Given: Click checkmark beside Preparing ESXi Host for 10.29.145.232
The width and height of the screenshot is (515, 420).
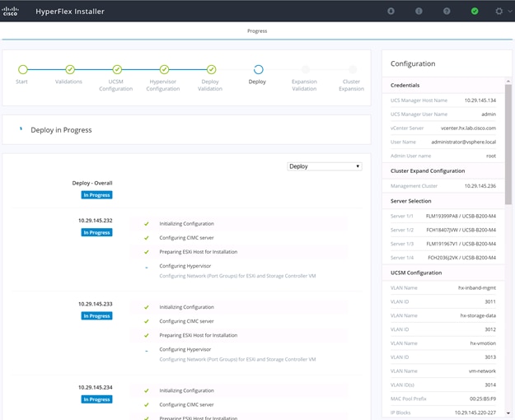Looking at the screenshot, I should (147, 252).
